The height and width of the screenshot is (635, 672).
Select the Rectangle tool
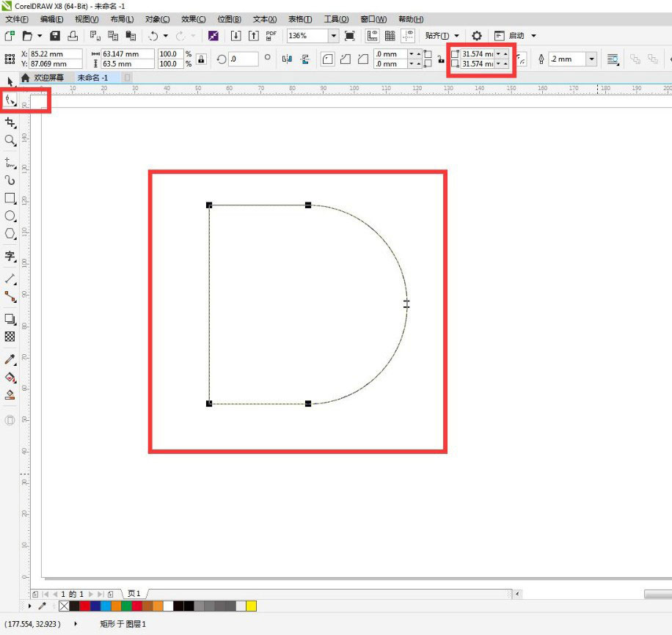click(10, 198)
